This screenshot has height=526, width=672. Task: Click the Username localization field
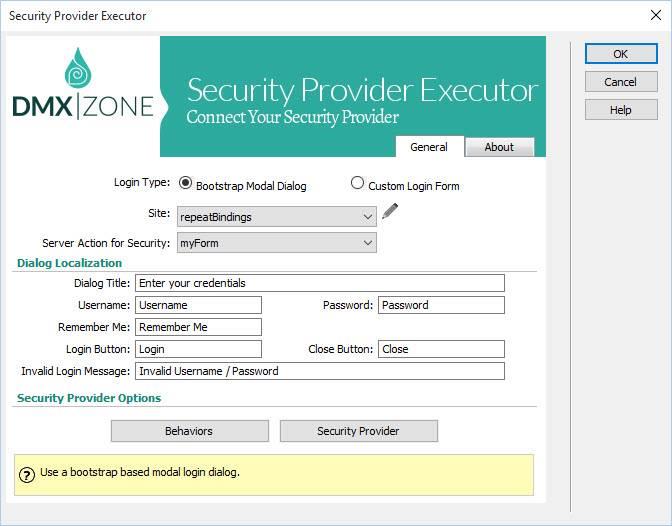[198, 305]
